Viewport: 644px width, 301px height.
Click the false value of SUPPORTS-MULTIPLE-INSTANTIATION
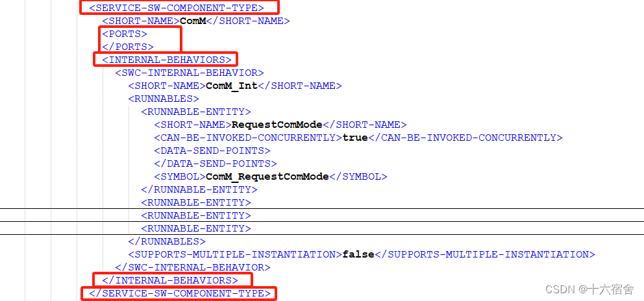pyautogui.click(x=358, y=254)
